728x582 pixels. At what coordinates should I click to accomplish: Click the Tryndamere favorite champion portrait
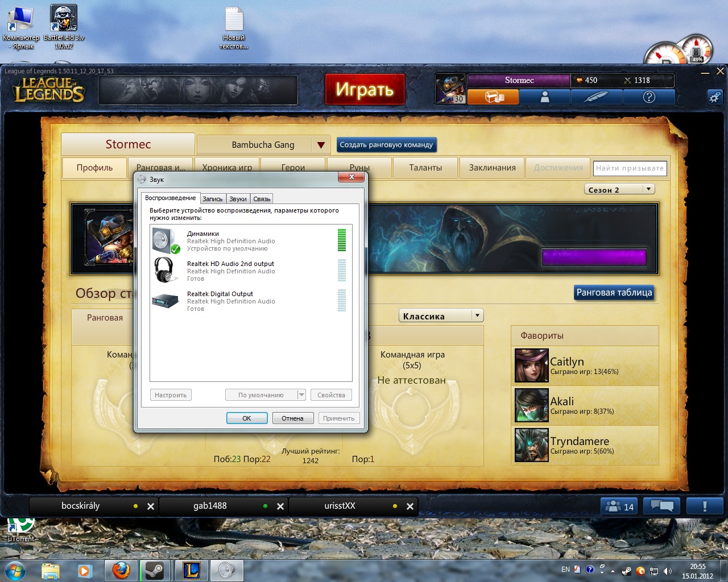(x=531, y=445)
